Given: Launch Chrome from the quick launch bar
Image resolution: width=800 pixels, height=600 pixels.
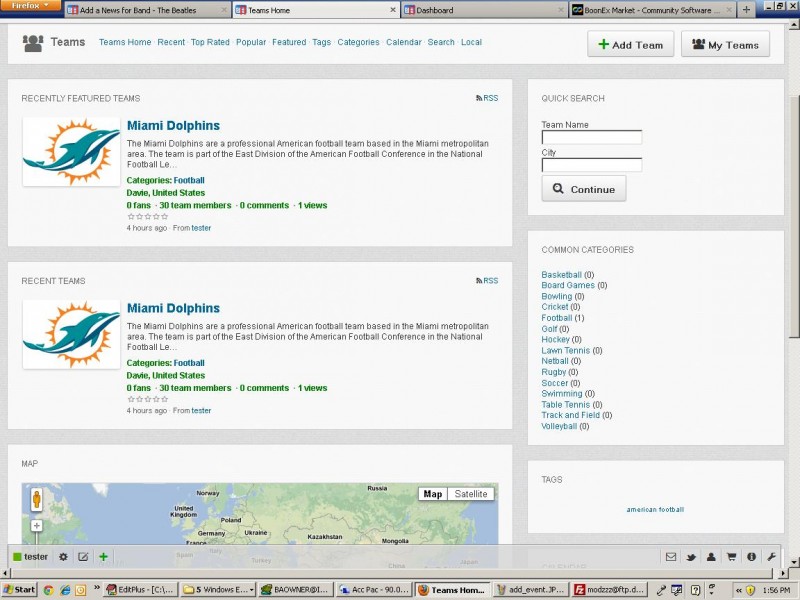Looking at the screenshot, I should coord(48,590).
